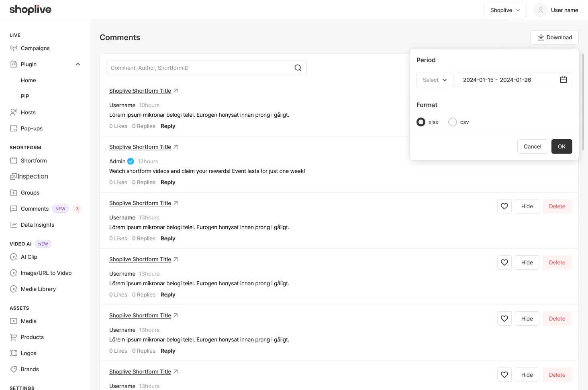The image size is (588, 390).
Task: Open the Period Select dropdown
Action: 435,80
